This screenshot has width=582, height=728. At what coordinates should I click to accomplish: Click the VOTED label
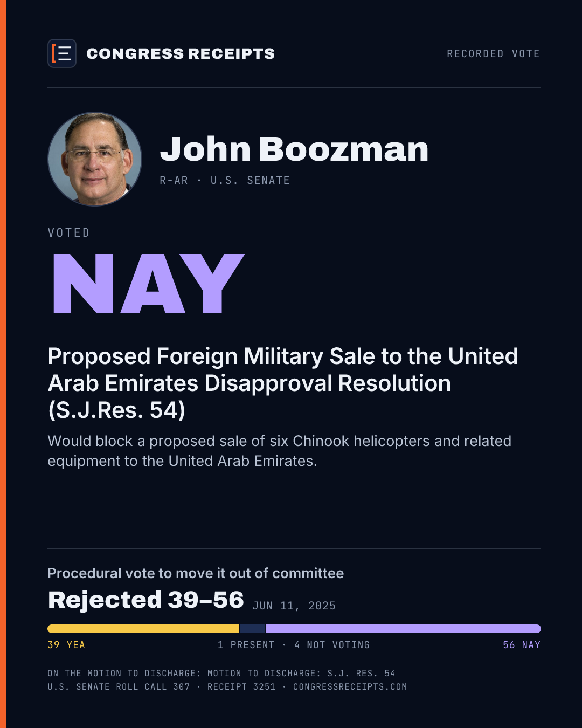(x=68, y=232)
